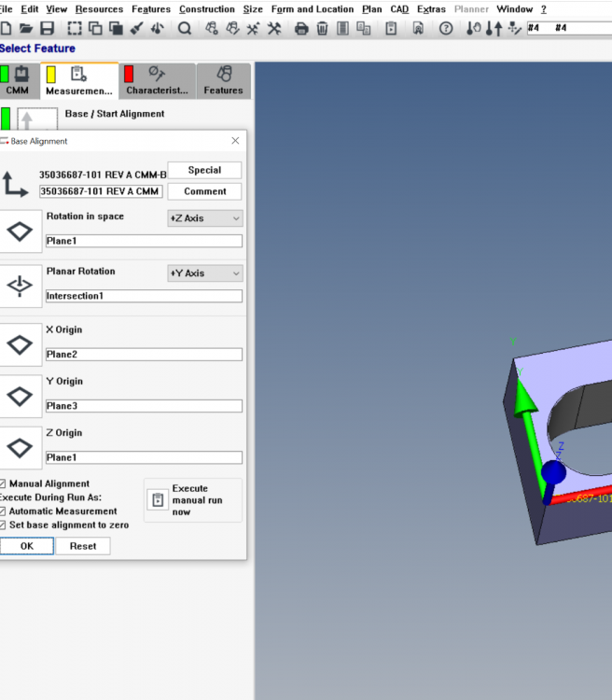This screenshot has width=612, height=700.
Task: Uncheck the Automatic Measurement checkbox
Action: tap(3, 511)
